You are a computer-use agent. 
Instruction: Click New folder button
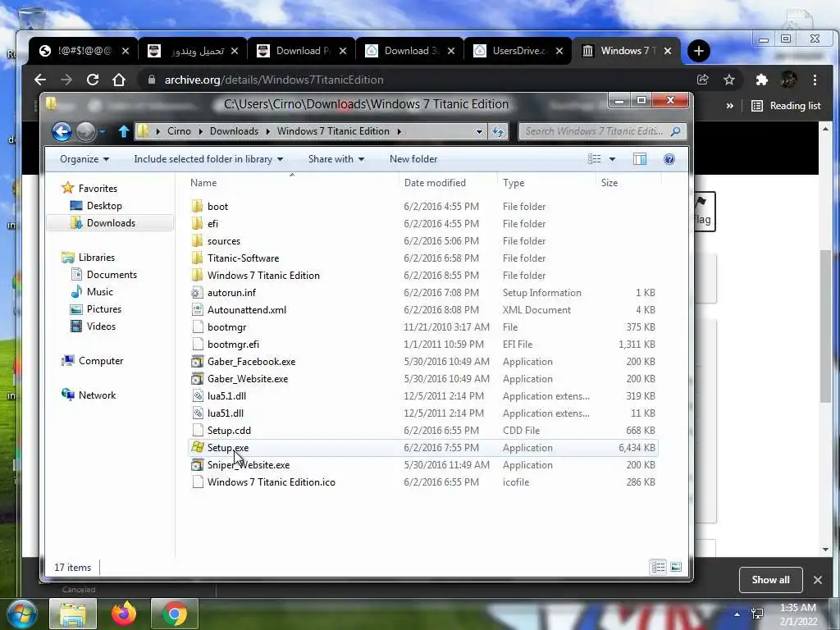click(x=413, y=159)
